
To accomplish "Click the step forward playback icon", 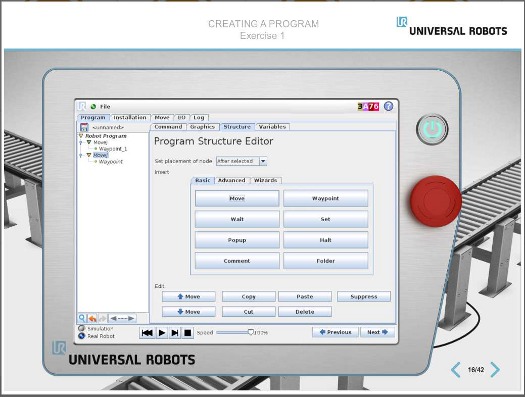I will pos(174,333).
